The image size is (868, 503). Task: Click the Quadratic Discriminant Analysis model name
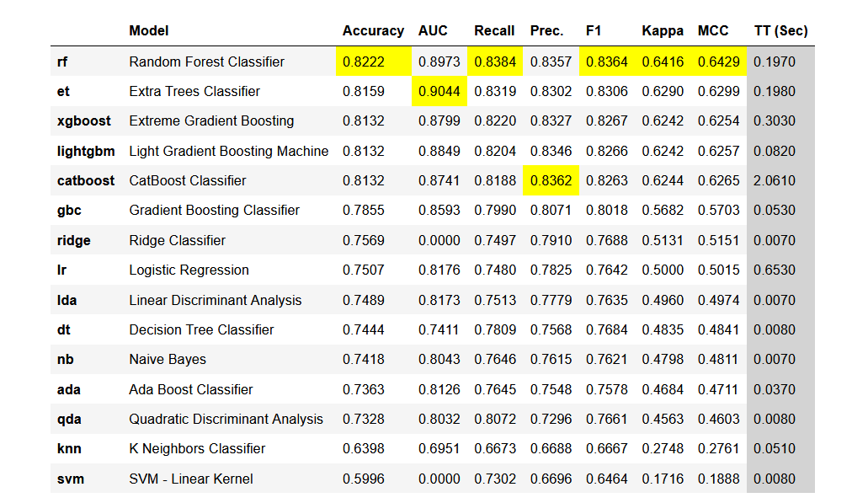(226, 419)
